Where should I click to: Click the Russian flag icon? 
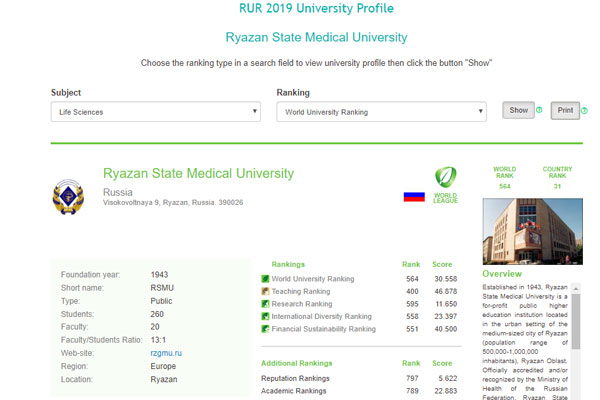click(414, 196)
